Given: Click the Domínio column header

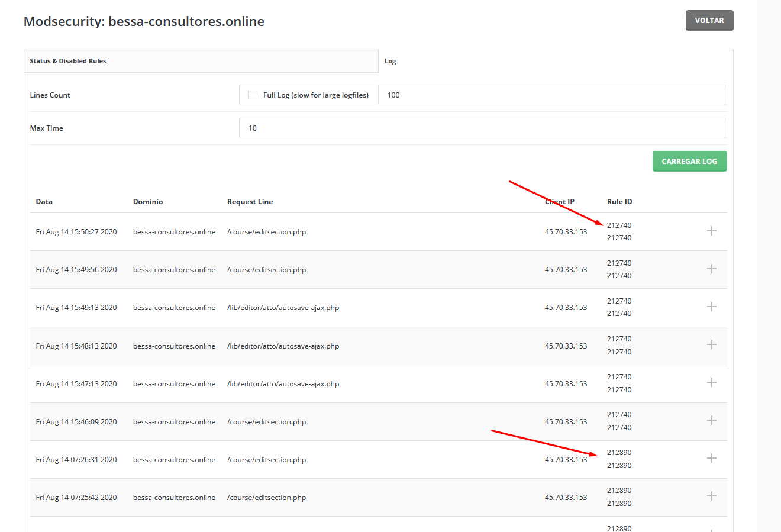Looking at the screenshot, I should click(x=148, y=202).
